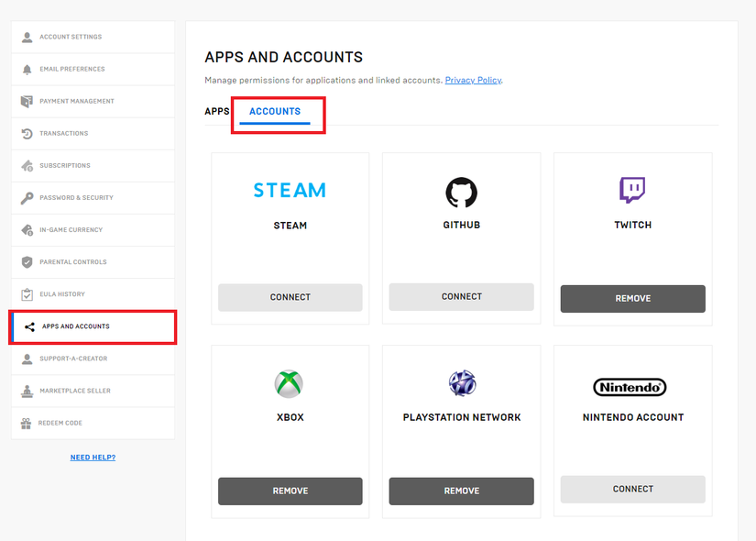Open Email Preferences section
This screenshot has width=756, height=541.
click(x=93, y=70)
